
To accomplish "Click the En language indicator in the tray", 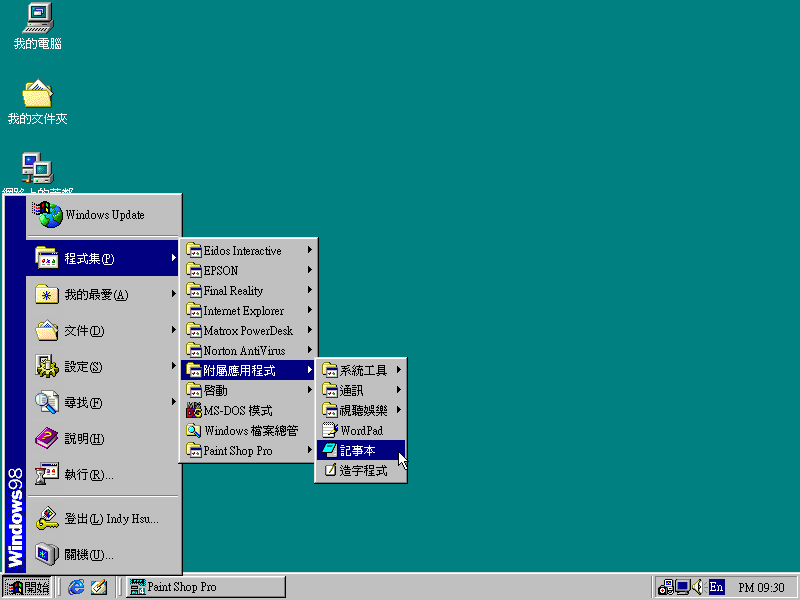I will pyautogui.click(x=716, y=587).
